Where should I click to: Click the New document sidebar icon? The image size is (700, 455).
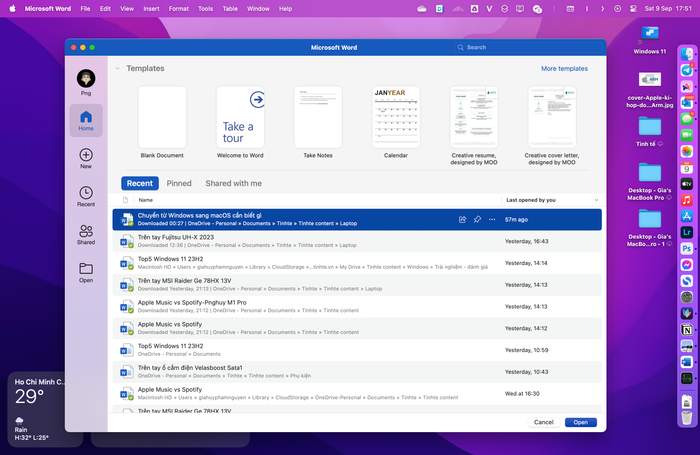86,159
